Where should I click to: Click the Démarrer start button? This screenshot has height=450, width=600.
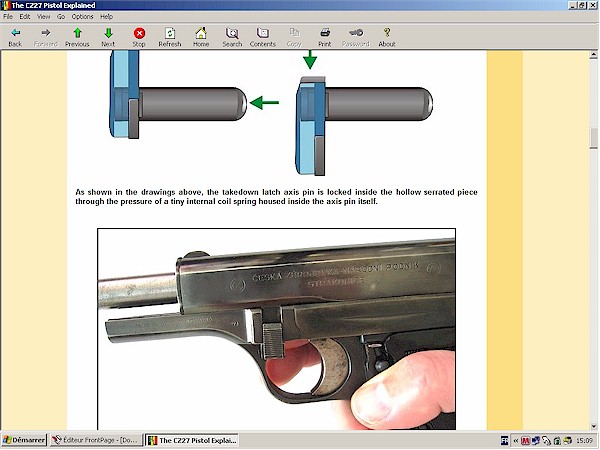(24, 440)
